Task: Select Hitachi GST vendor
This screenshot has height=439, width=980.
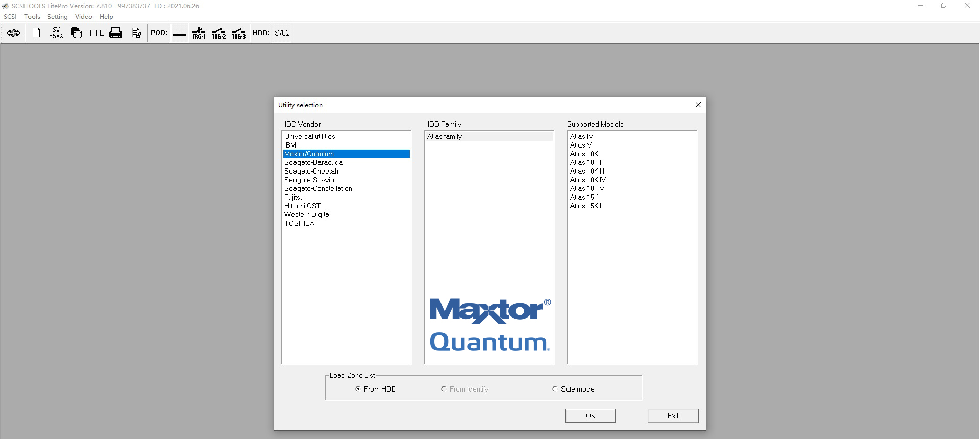Action: pos(346,206)
